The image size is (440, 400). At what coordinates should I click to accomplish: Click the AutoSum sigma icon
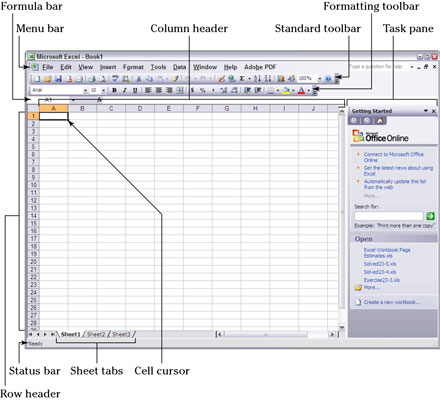click(x=242, y=79)
